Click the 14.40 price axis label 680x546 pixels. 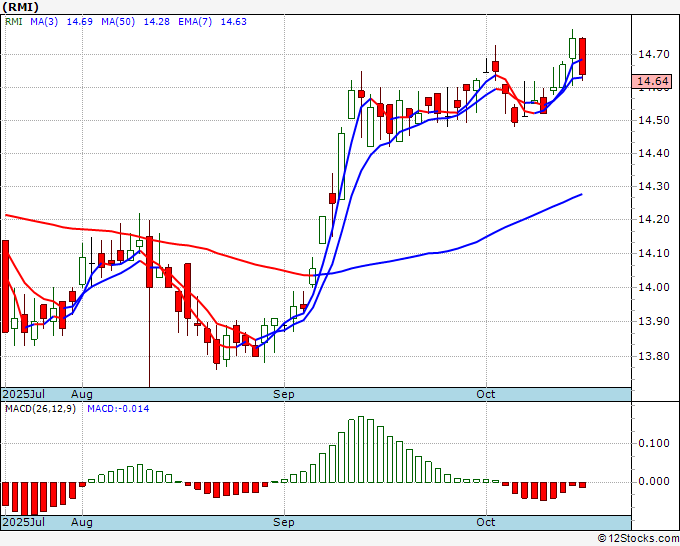coord(654,153)
